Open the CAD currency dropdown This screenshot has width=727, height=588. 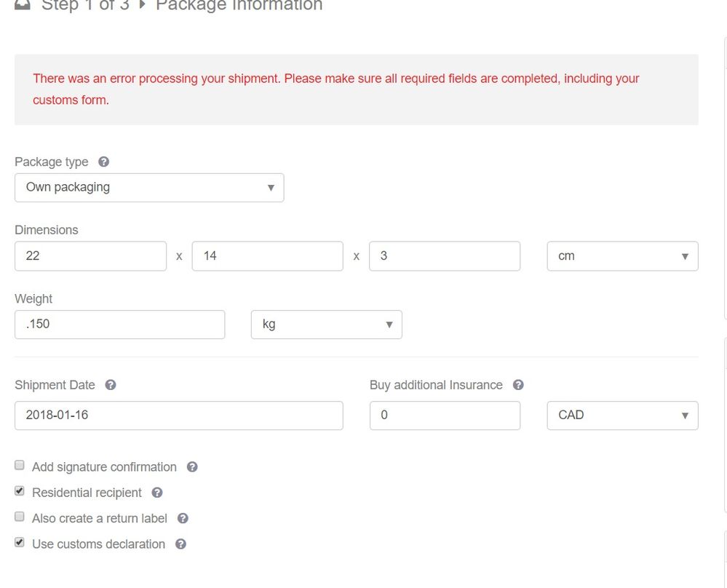(x=622, y=416)
